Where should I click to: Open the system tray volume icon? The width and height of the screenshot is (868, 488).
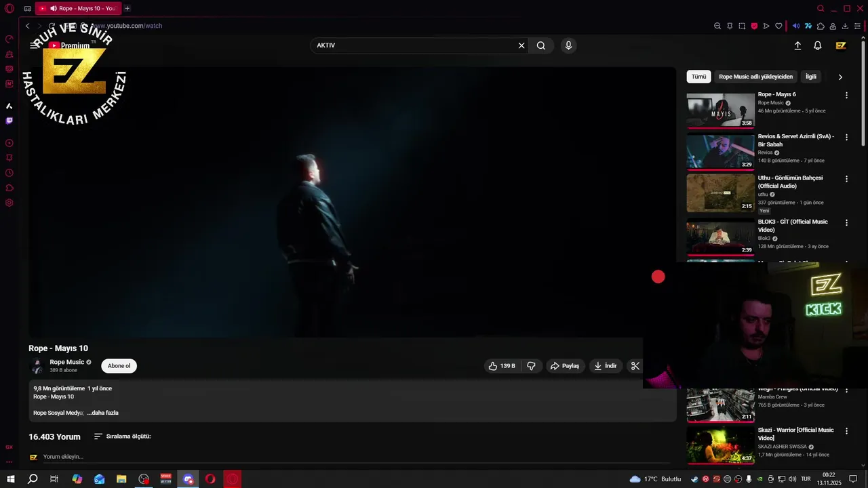[x=792, y=479]
